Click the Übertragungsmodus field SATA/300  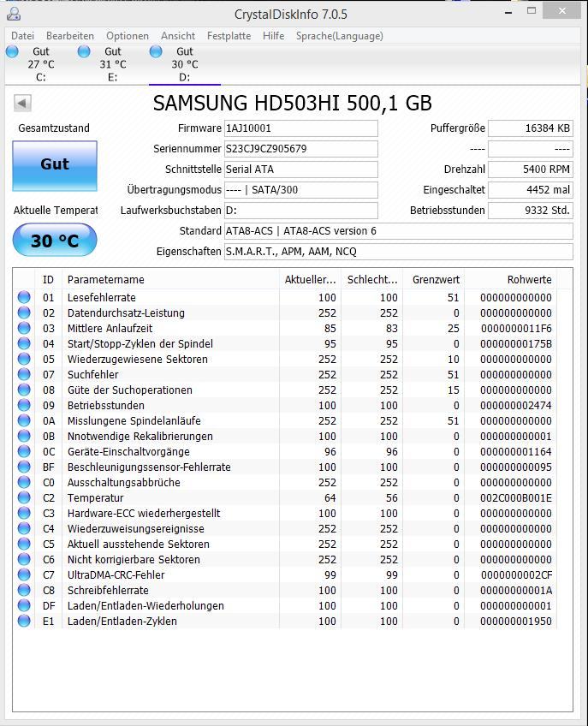click(x=301, y=190)
